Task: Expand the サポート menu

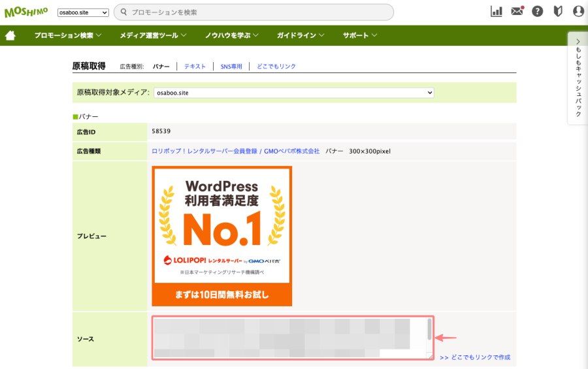Action: pos(359,35)
